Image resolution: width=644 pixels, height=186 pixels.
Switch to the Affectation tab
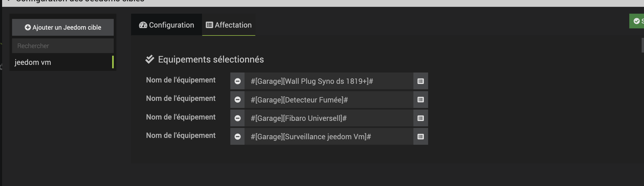coord(229,25)
